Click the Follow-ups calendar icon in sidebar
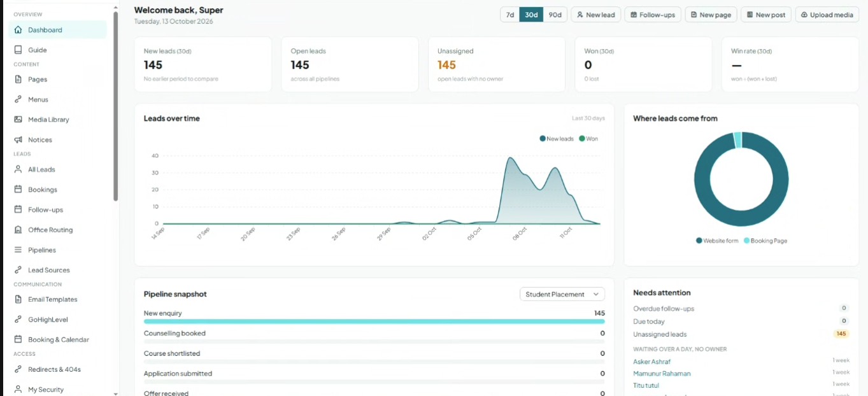The image size is (868, 396). coord(18,209)
